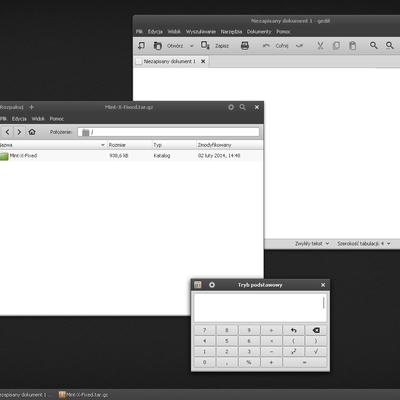400x400 pixels.
Task: Select the Niezapisany dokument 1 tab
Action: pos(170,61)
